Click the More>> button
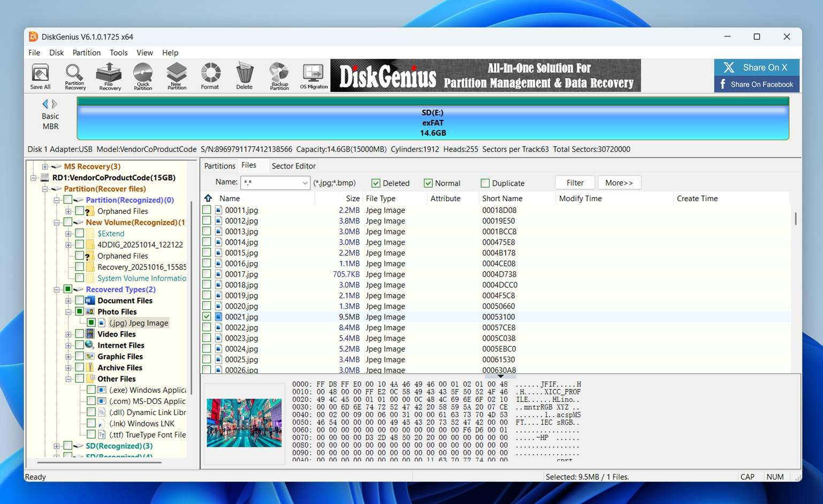 point(619,182)
